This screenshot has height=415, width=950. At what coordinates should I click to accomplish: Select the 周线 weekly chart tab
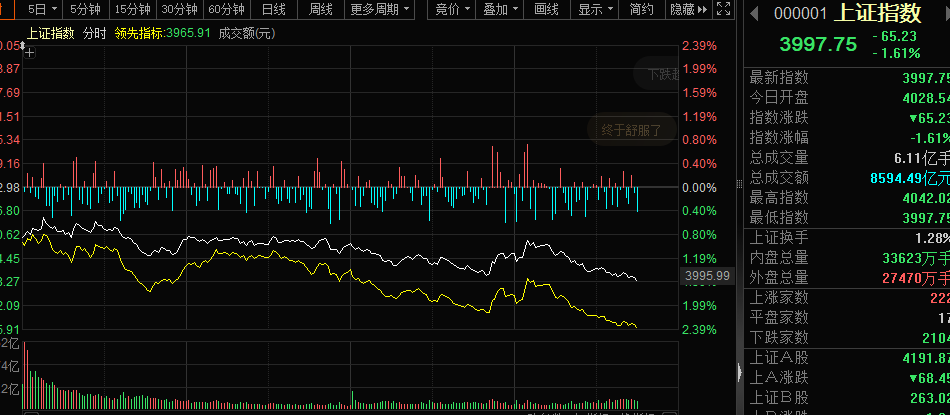(x=321, y=10)
